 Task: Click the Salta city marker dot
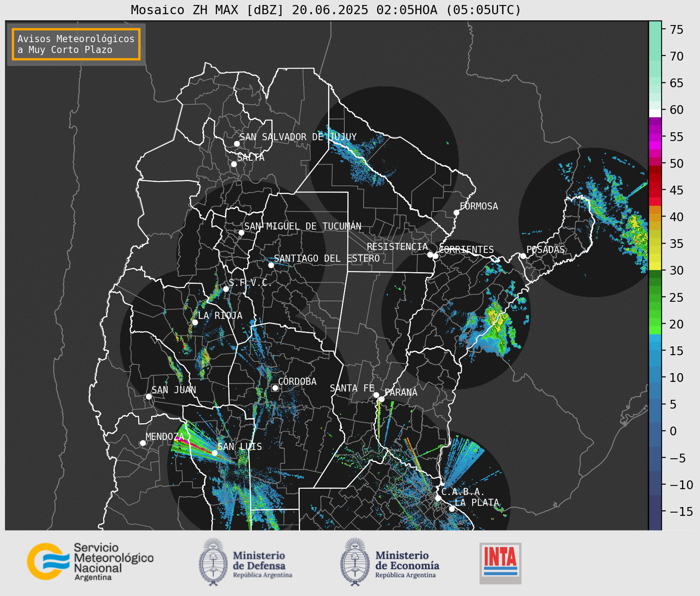click(x=234, y=164)
